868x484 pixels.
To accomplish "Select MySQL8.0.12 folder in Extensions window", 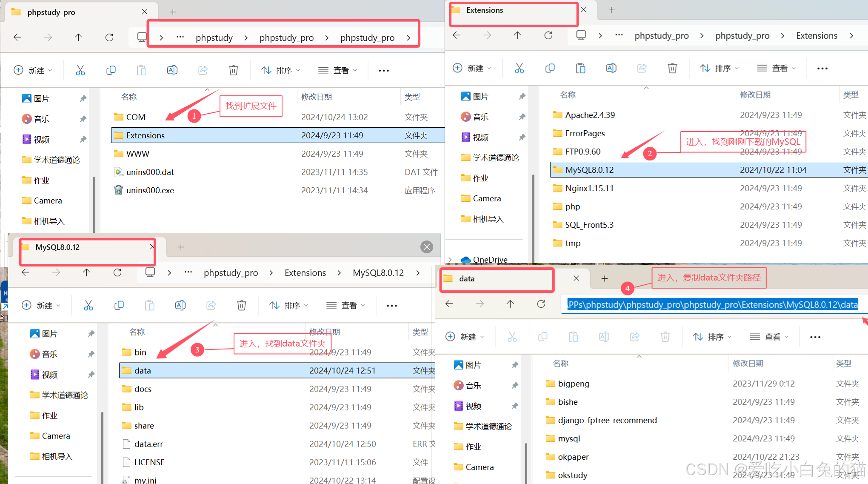I will point(709,170).
